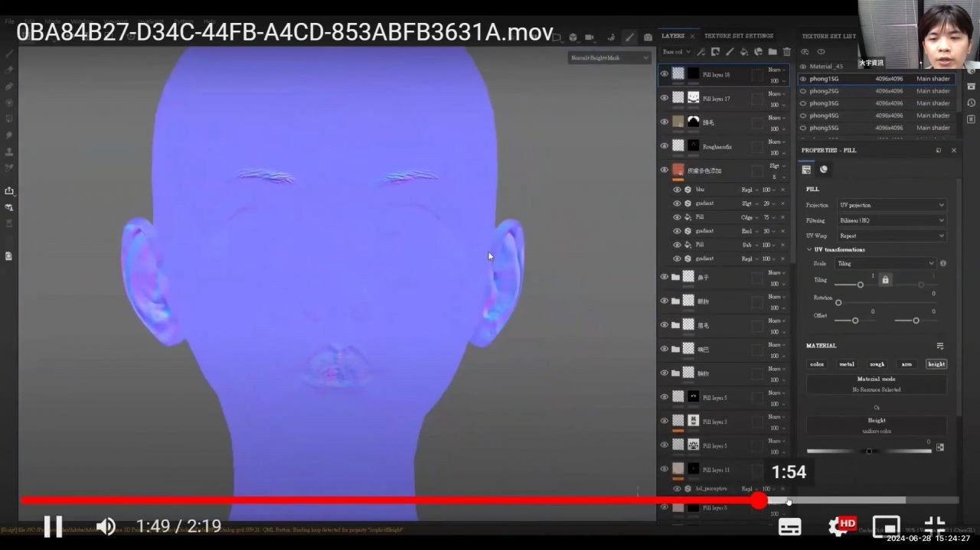Select the phong2SG texture set
The height and width of the screenshot is (550, 980).
pyautogui.click(x=824, y=91)
